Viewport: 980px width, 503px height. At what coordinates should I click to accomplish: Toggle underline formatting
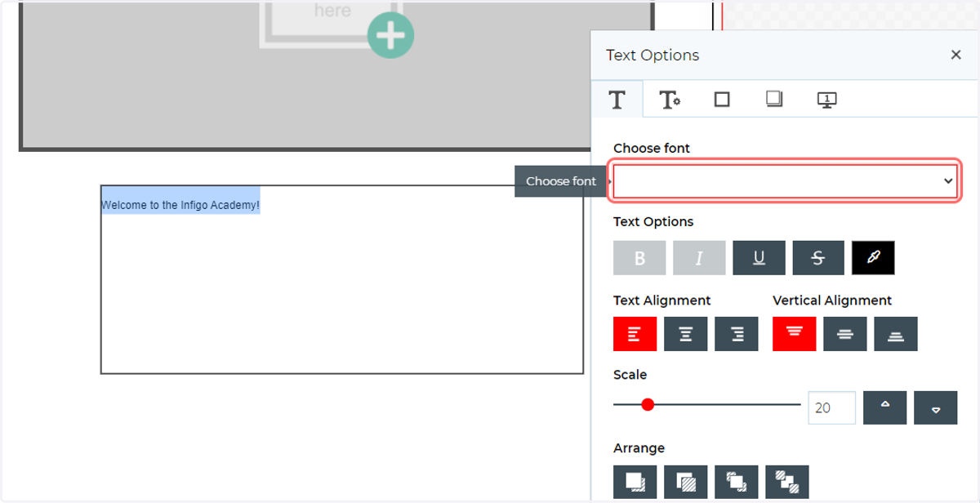(x=759, y=258)
